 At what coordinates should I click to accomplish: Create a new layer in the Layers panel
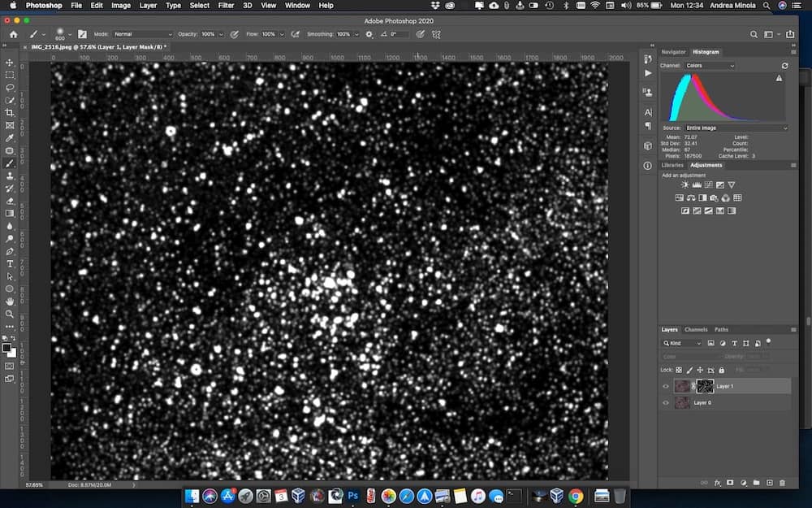770,482
